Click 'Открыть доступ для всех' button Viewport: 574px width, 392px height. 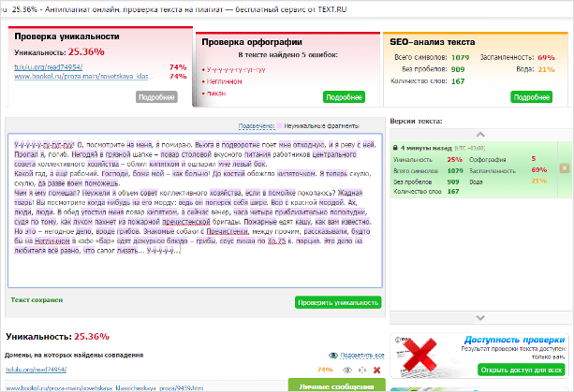[522, 370]
